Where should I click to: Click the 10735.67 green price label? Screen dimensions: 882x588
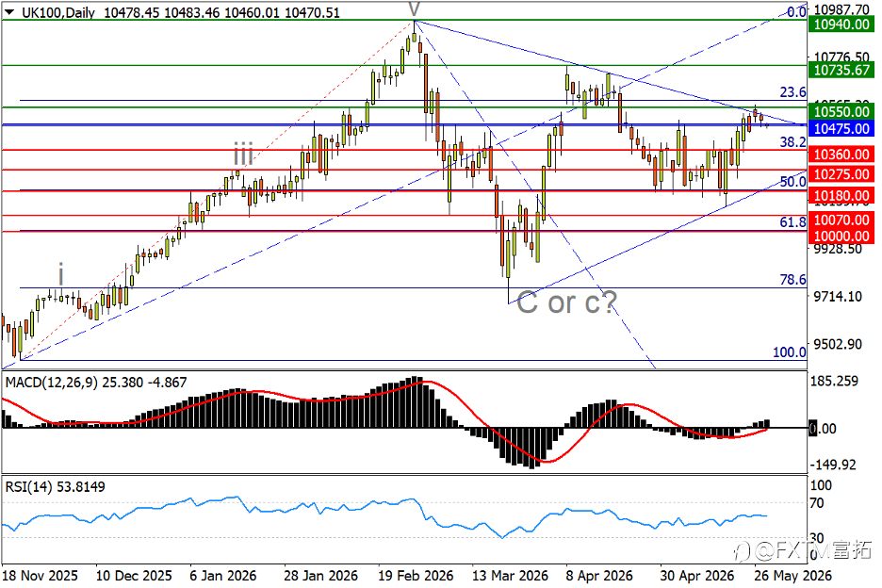click(x=841, y=70)
